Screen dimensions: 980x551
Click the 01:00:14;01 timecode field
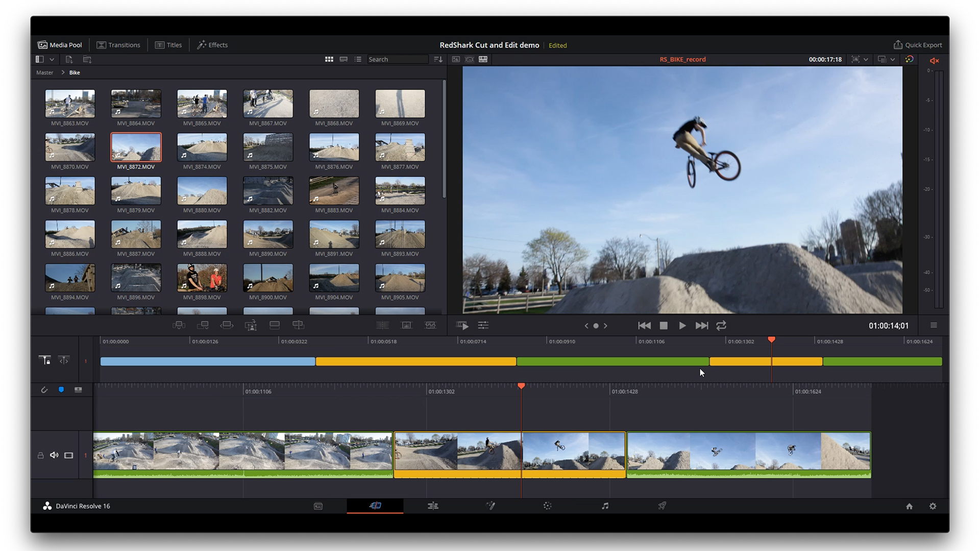tap(889, 325)
